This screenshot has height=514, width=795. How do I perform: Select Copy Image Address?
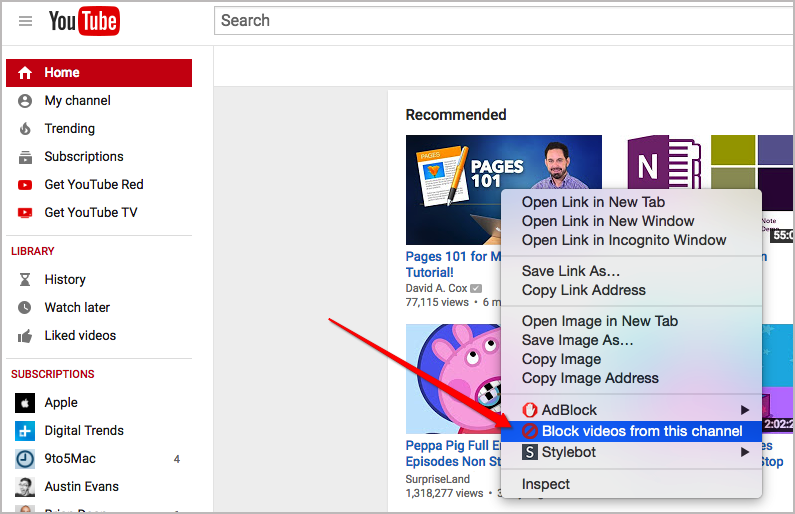(x=631, y=378)
